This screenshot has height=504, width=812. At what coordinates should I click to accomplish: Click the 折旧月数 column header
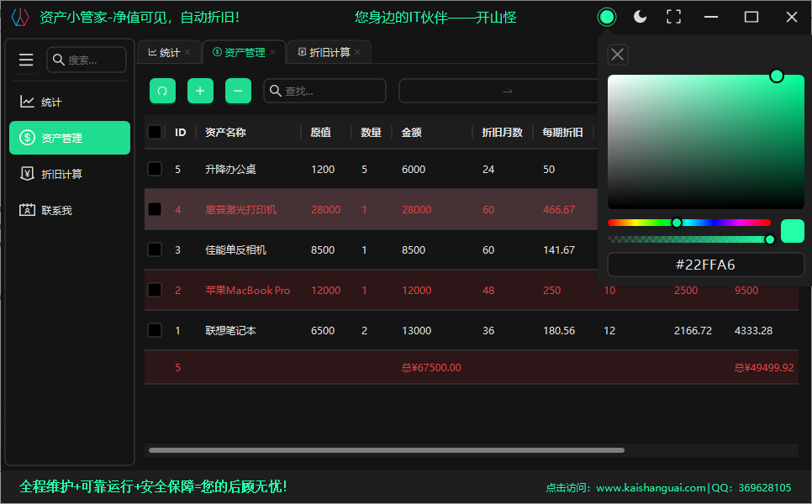502,133
